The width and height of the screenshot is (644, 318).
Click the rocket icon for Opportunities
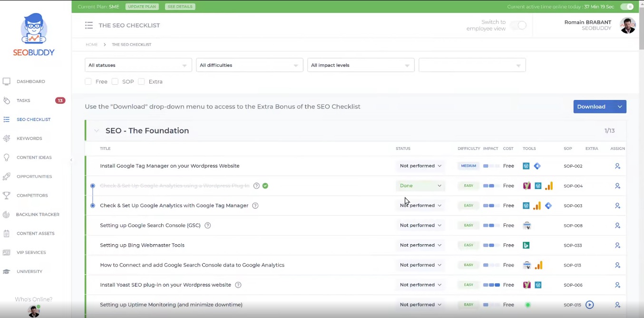[x=6, y=177]
